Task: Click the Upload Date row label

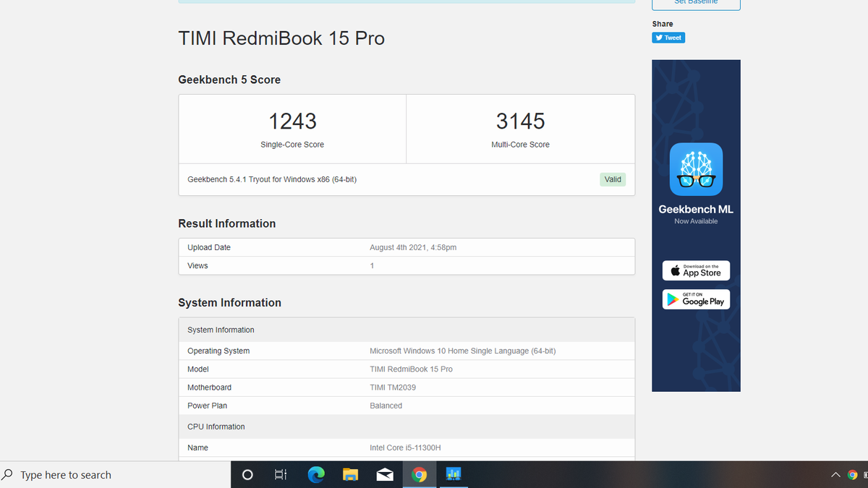Action: coord(209,247)
